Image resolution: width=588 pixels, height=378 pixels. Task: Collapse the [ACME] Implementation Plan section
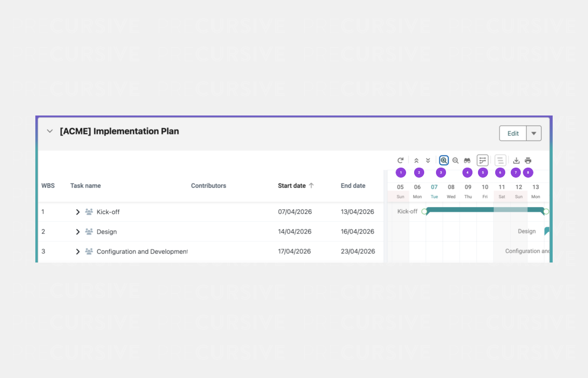tap(50, 131)
